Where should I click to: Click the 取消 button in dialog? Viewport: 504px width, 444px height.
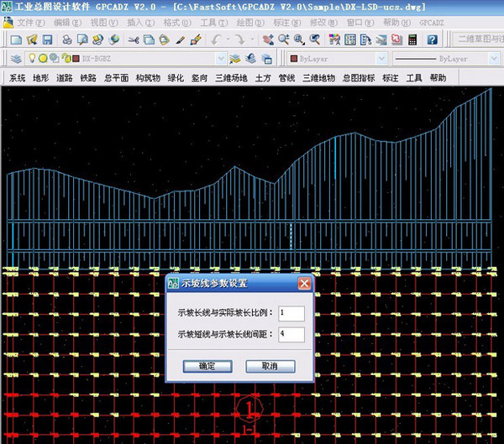pos(269,366)
